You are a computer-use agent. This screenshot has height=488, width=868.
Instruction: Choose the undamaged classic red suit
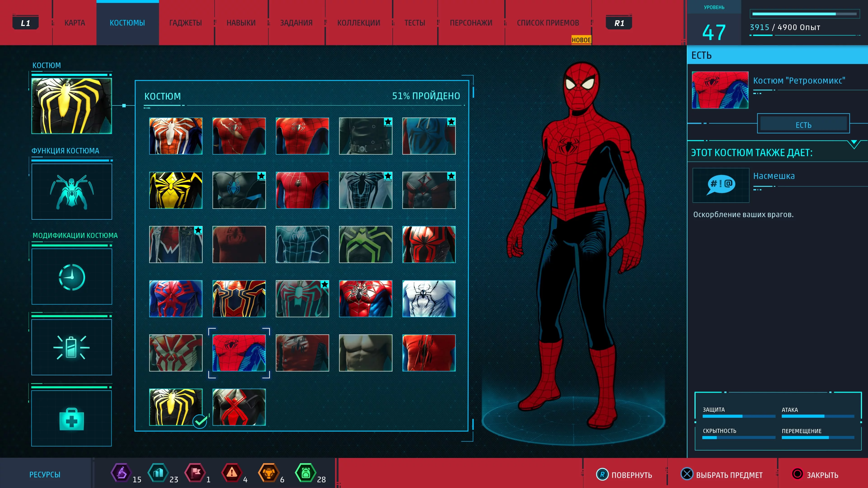point(302,136)
